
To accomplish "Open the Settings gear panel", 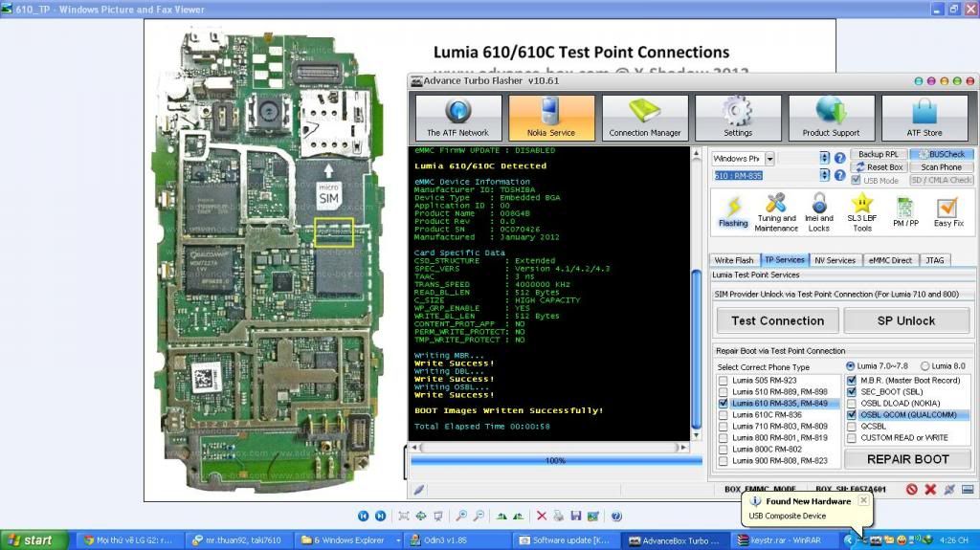I will 738,118.
